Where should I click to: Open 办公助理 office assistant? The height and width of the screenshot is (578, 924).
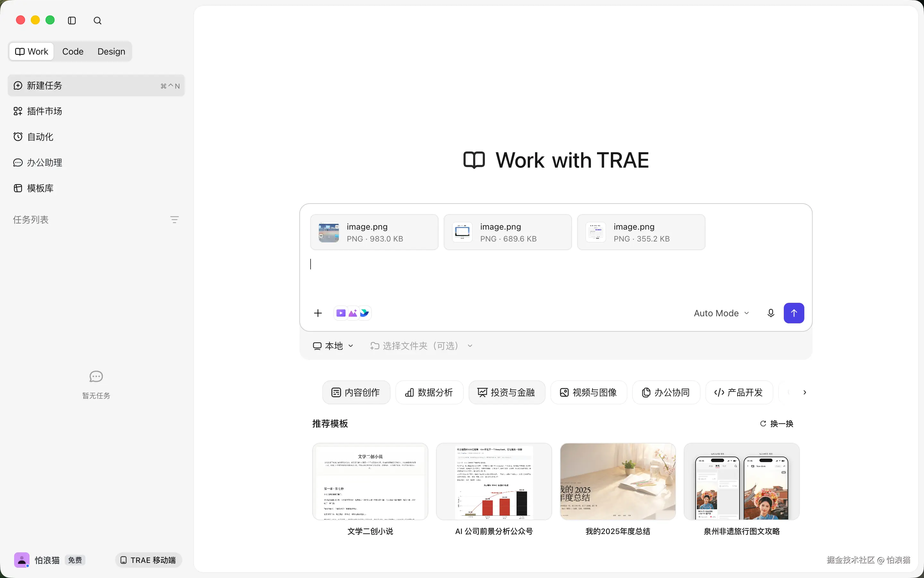click(96, 162)
